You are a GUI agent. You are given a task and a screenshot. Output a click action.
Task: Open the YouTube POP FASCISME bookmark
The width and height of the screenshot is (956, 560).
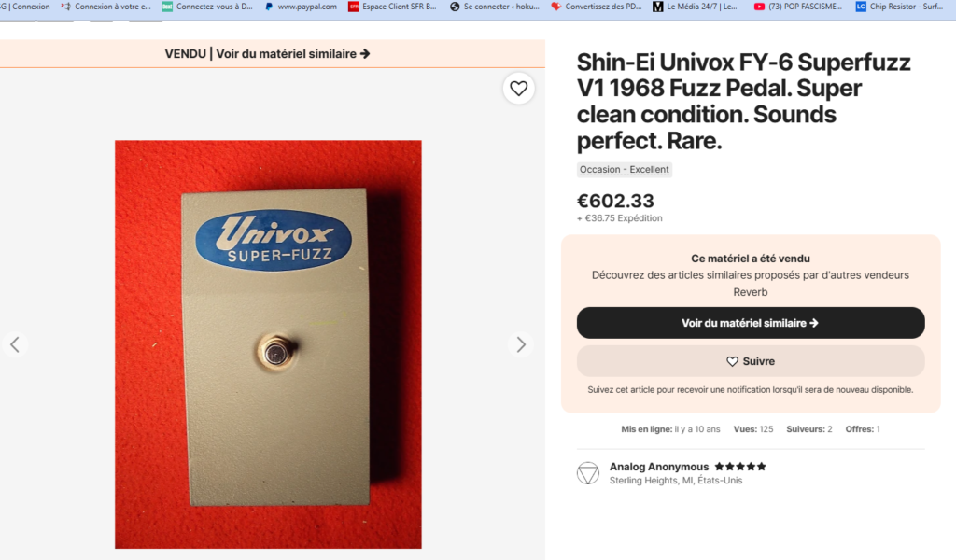tap(797, 7)
